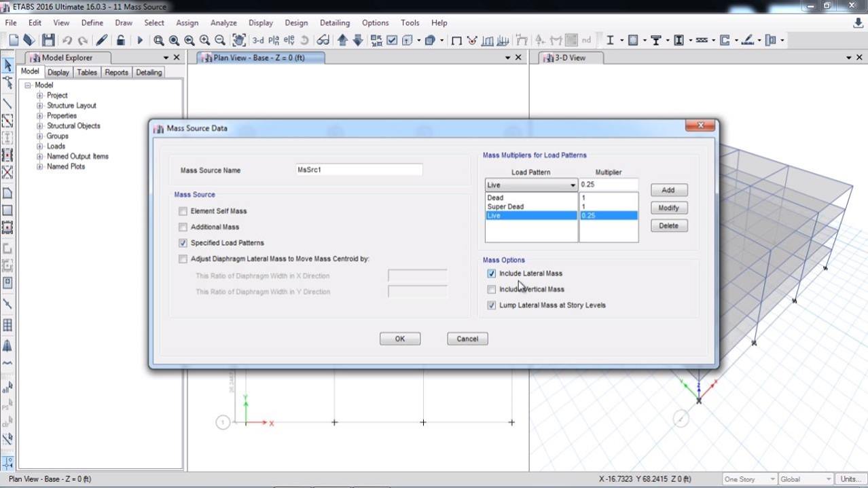Click the glasses perspective toggle icon
868x488 pixels.
click(323, 41)
